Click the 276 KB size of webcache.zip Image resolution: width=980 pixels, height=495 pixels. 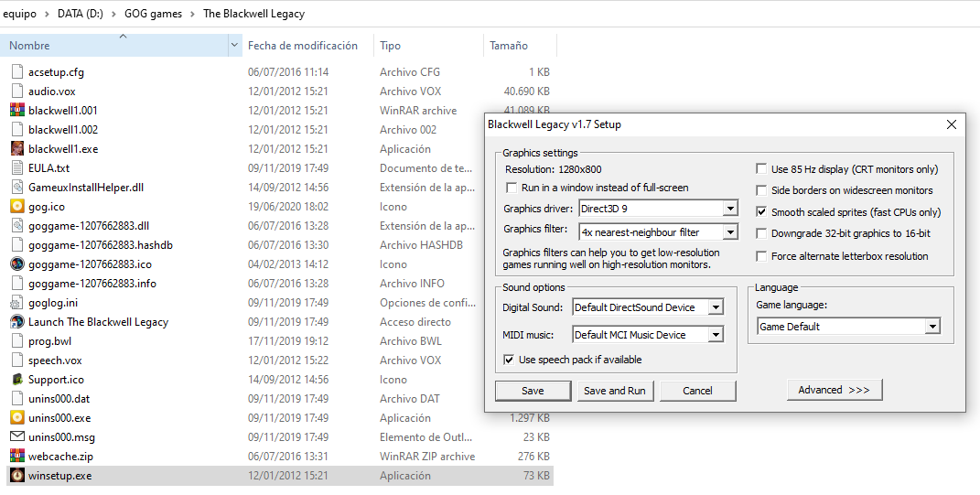coord(533,457)
